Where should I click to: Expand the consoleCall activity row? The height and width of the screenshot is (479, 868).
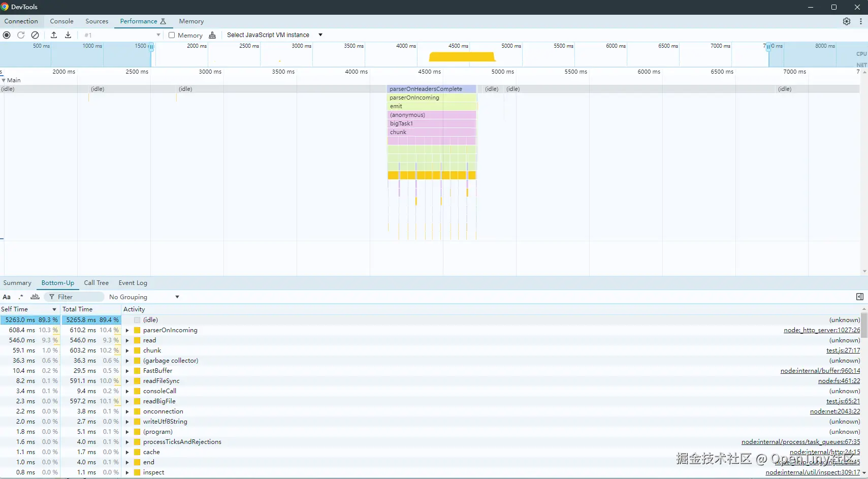coord(127,391)
